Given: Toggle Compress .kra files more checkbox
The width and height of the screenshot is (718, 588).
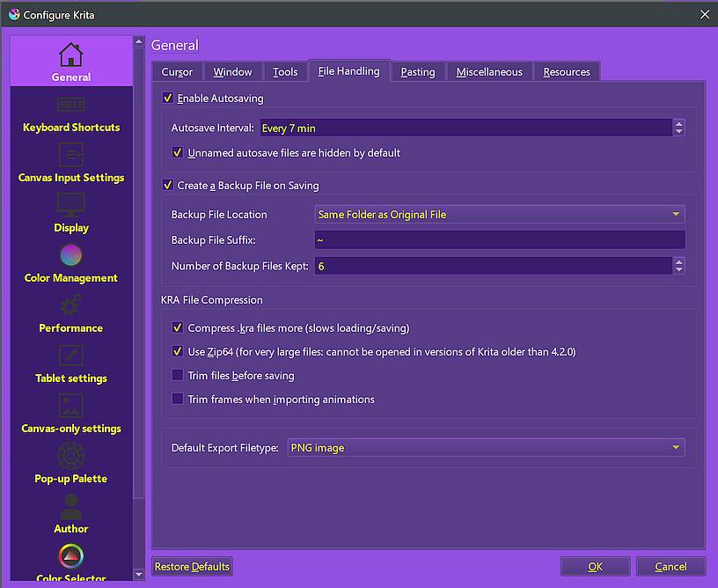Looking at the screenshot, I should [x=178, y=327].
